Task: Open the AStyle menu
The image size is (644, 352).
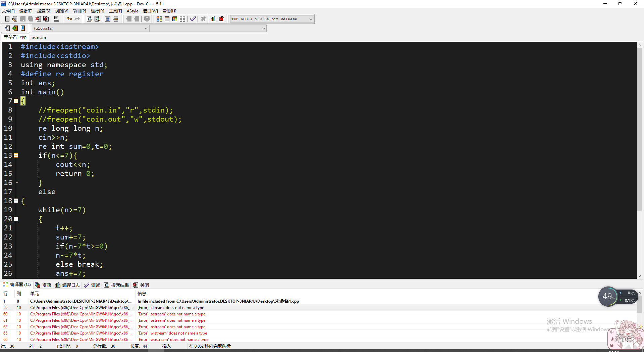Action: coord(132,11)
